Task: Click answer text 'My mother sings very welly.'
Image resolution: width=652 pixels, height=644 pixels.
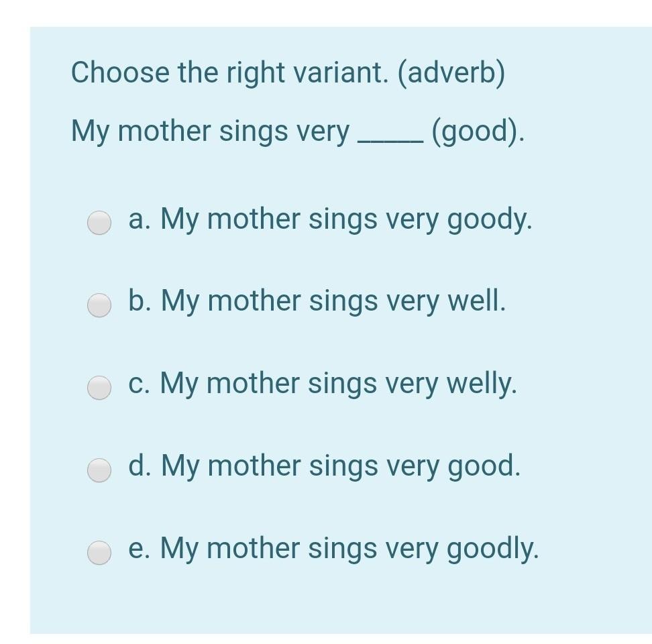Action: tap(339, 384)
